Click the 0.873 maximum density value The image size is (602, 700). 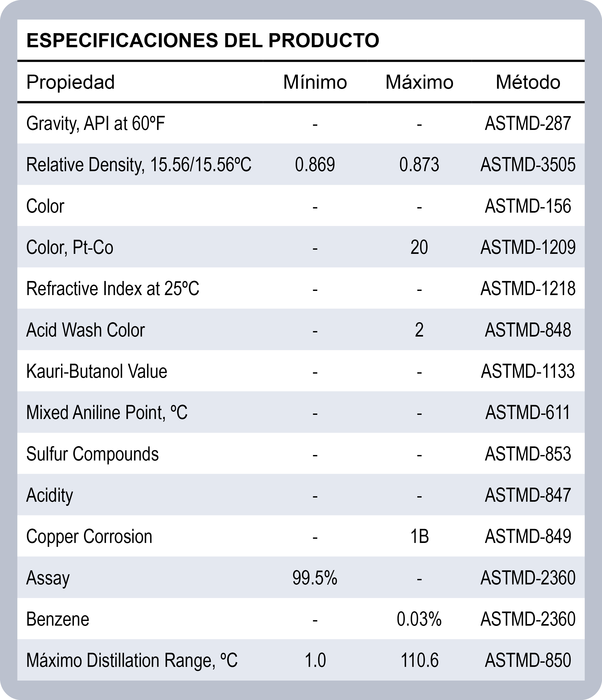click(x=419, y=165)
